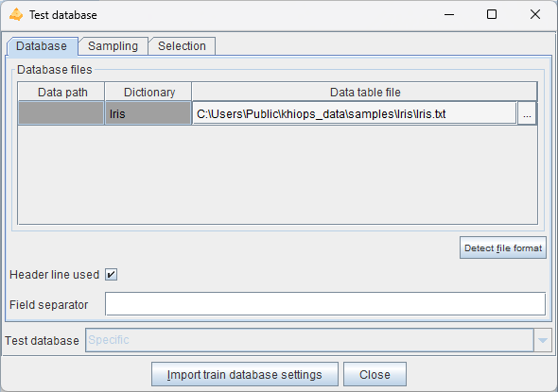Image resolution: width=558 pixels, height=392 pixels.
Task: Click the Dictionary column header
Action: [x=148, y=92]
